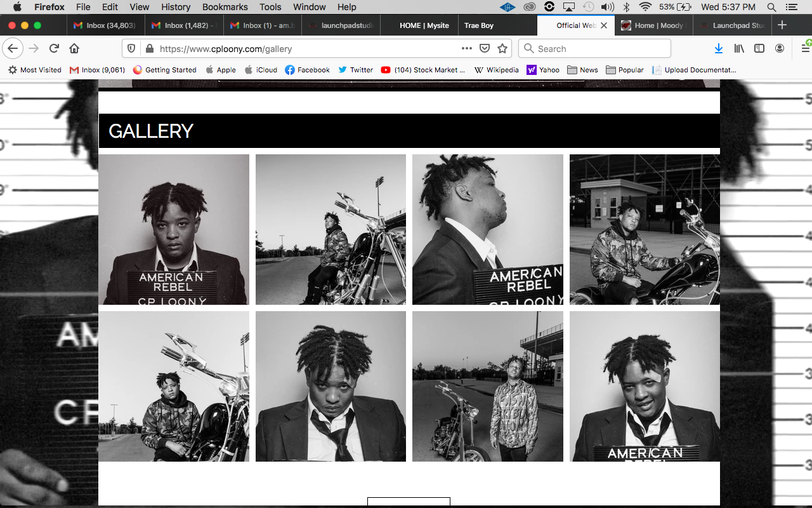Open the tracking protection shield icon
Viewport: 812px width, 508px height.
click(132, 48)
